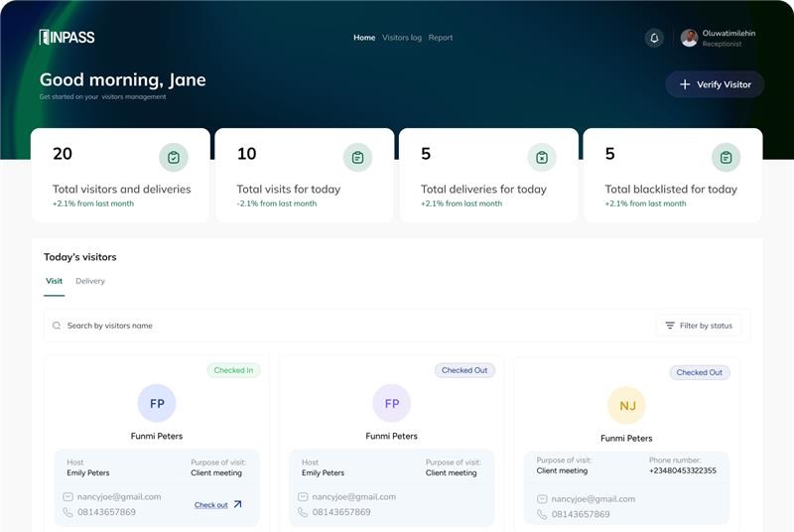Viewport: 794px width, 532px height.
Task: Open the Filter by status dropdown
Action: click(x=699, y=326)
